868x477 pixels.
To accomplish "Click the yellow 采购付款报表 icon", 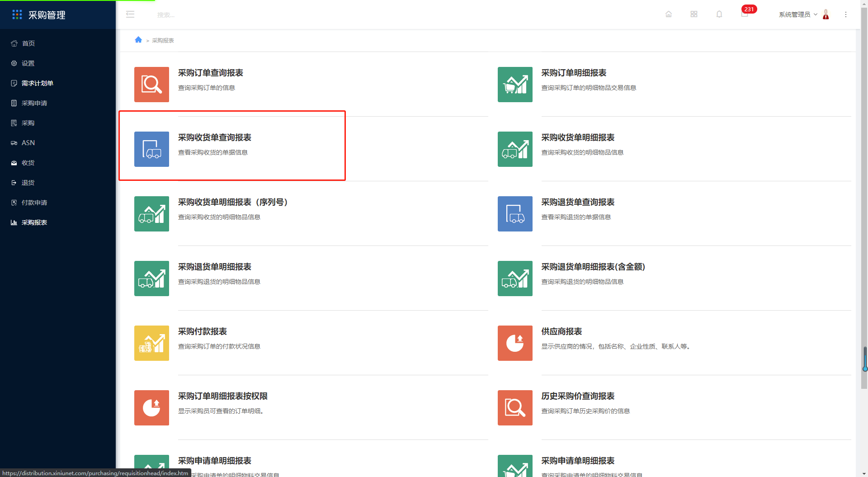I will [x=151, y=343].
